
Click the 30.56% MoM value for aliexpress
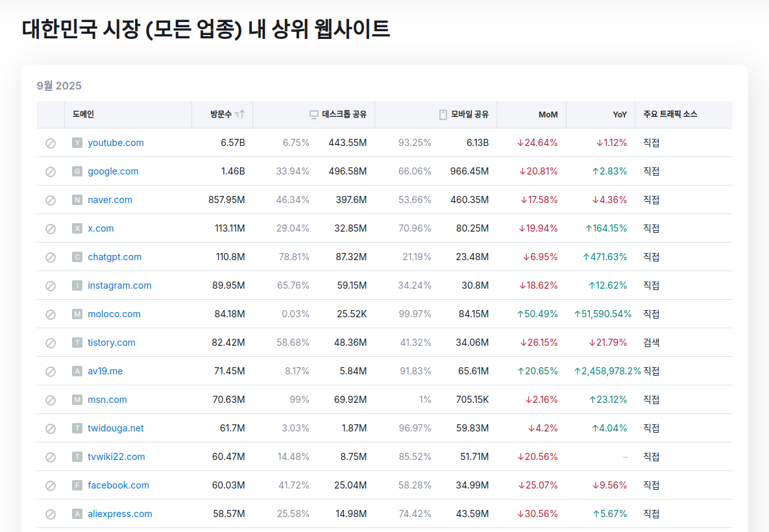[537, 513]
